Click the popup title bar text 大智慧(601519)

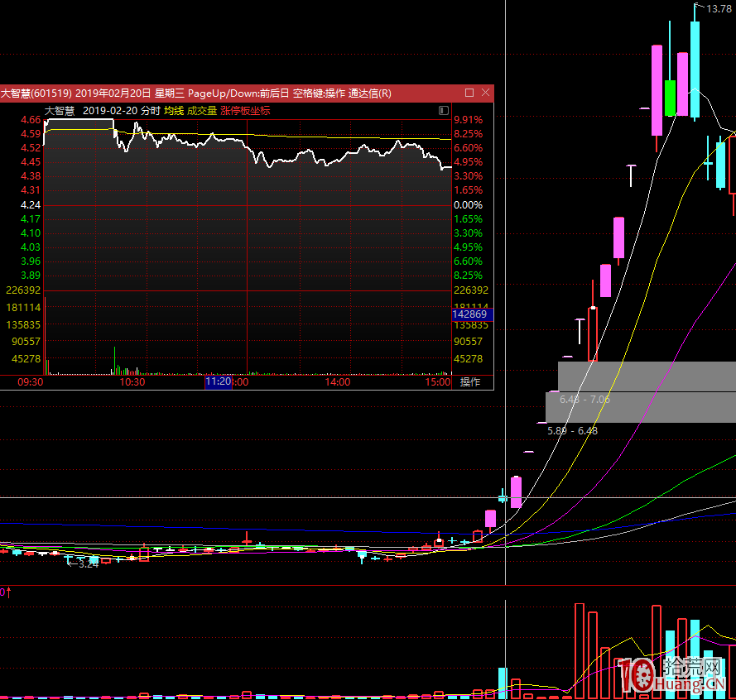(36, 93)
